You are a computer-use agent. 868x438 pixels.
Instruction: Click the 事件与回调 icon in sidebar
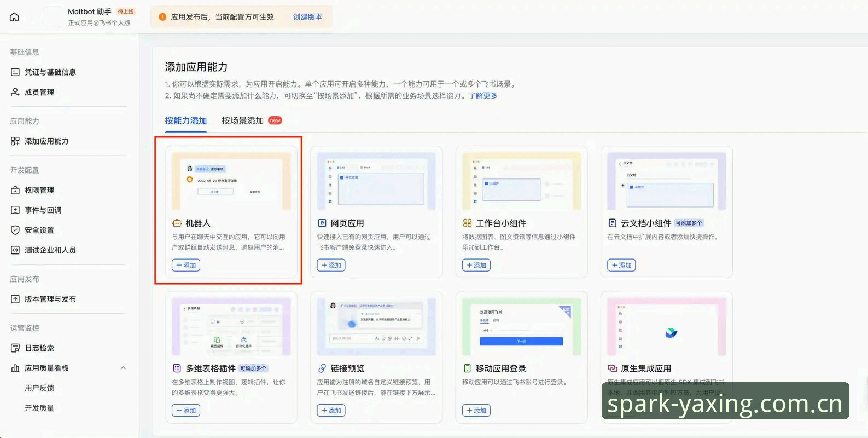pyautogui.click(x=15, y=210)
